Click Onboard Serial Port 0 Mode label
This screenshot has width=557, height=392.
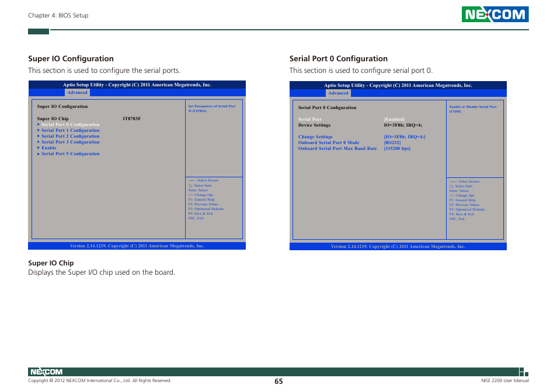(x=329, y=142)
